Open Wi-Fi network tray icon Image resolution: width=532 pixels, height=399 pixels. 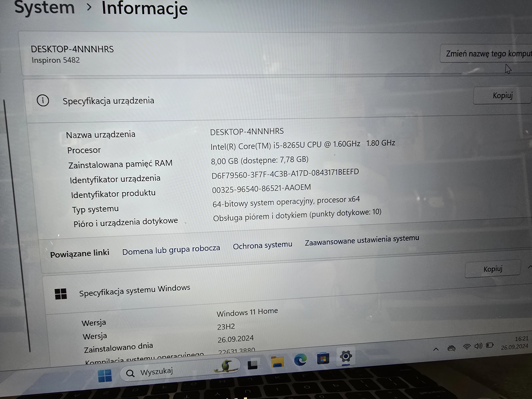467,347
